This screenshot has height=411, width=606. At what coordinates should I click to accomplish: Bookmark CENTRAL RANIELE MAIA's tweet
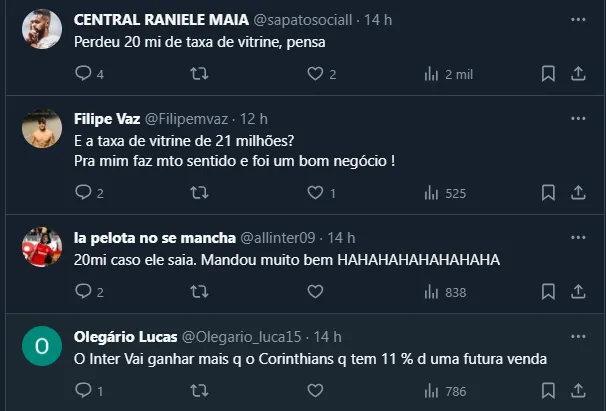click(548, 74)
